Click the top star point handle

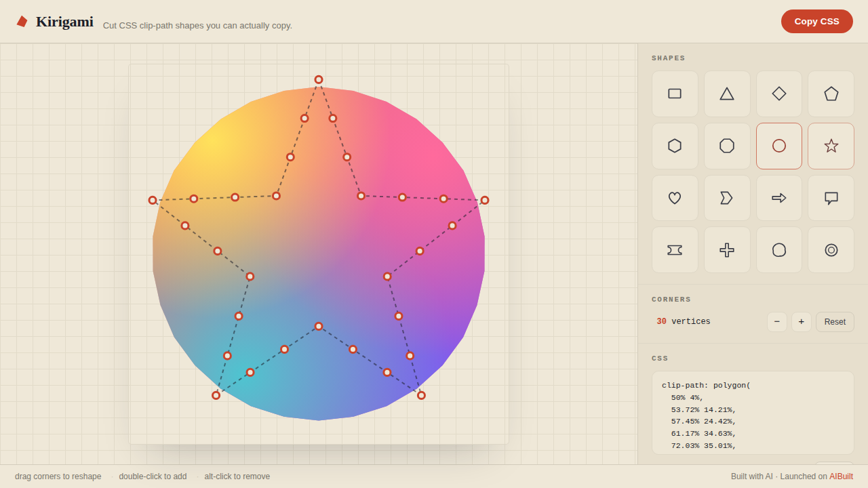319,79
